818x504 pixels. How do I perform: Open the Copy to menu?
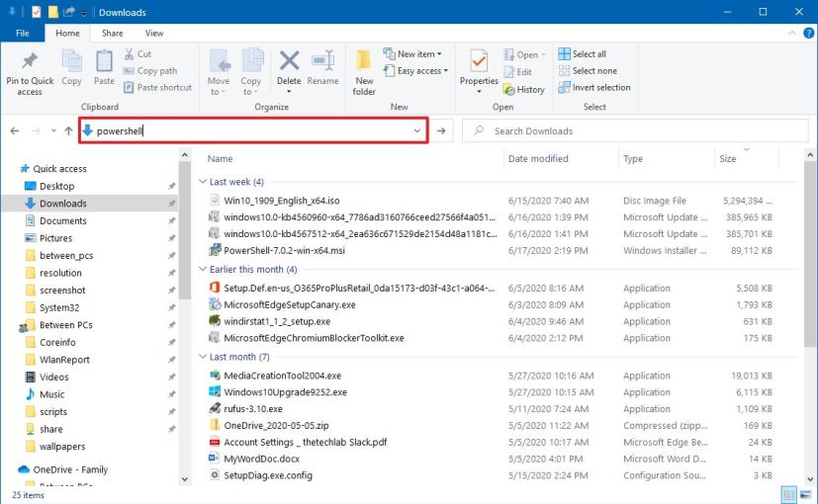click(x=251, y=72)
